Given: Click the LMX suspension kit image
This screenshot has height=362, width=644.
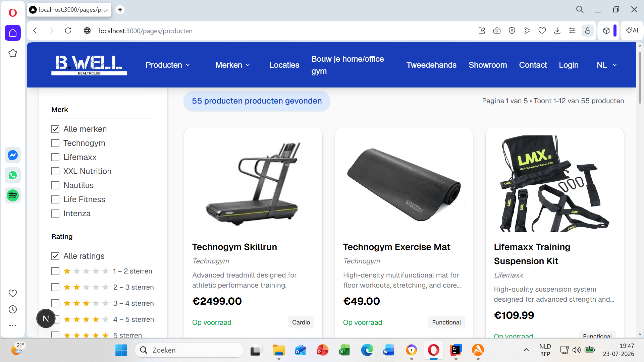Looking at the screenshot, I should (x=555, y=184).
